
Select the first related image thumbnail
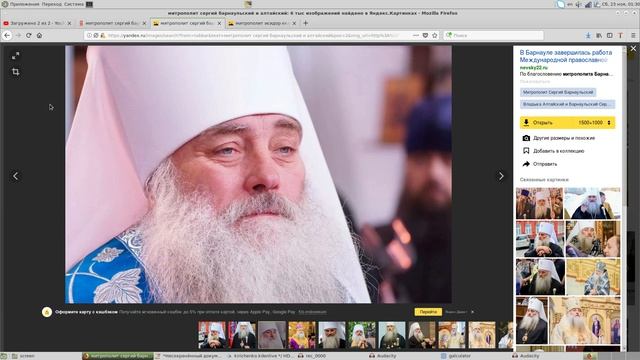coord(539,203)
